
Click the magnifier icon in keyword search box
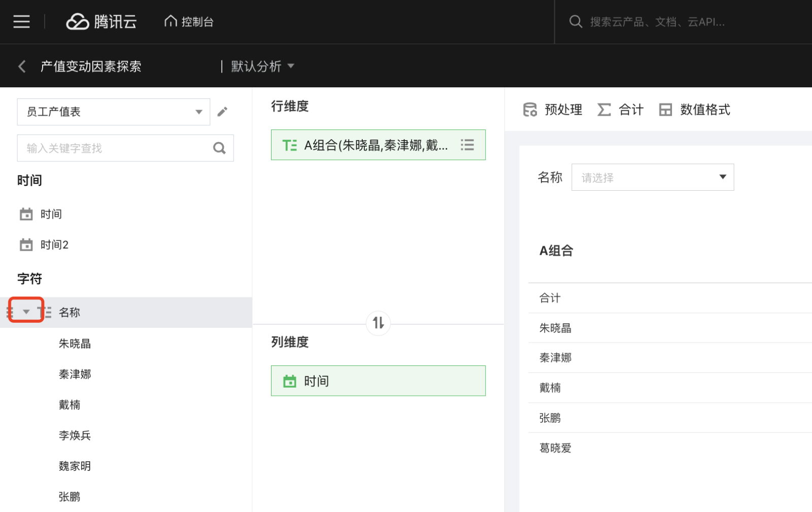[x=219, y=148]
